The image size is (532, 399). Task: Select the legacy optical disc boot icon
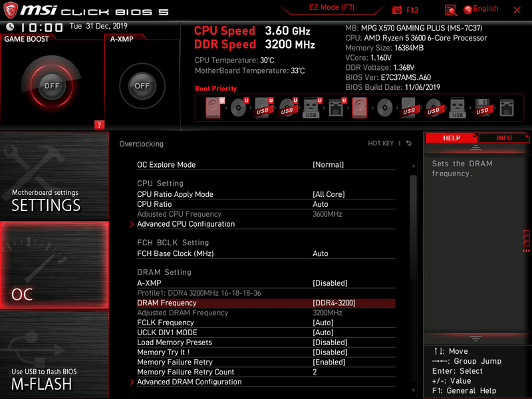(x=385, y=108)
